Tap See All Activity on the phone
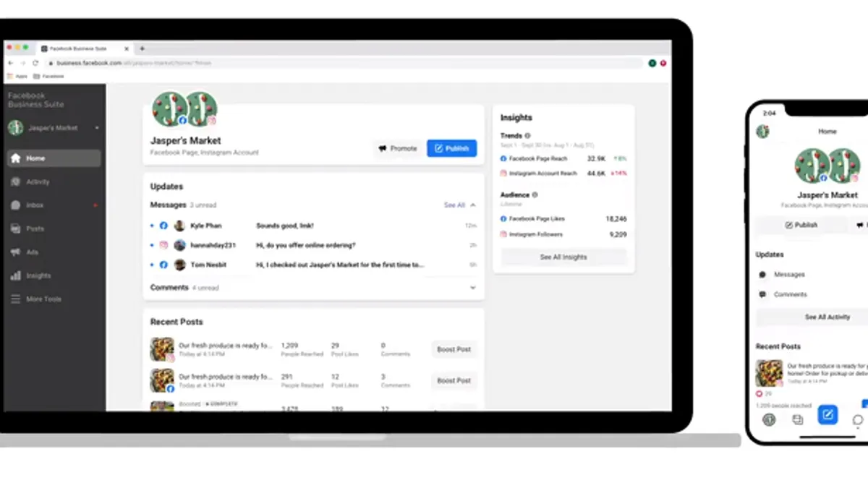 (x=827, y=317)
